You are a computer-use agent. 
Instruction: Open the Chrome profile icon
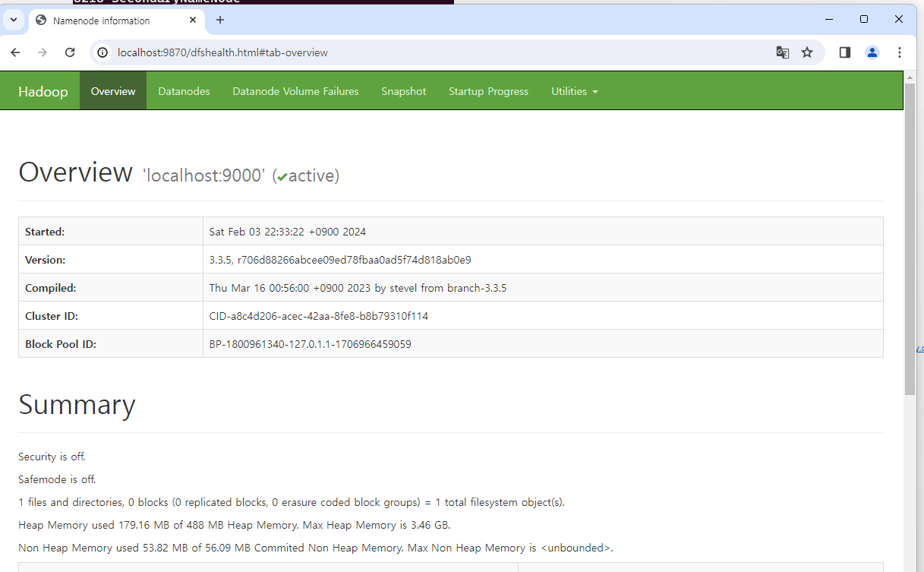(872, 52)
